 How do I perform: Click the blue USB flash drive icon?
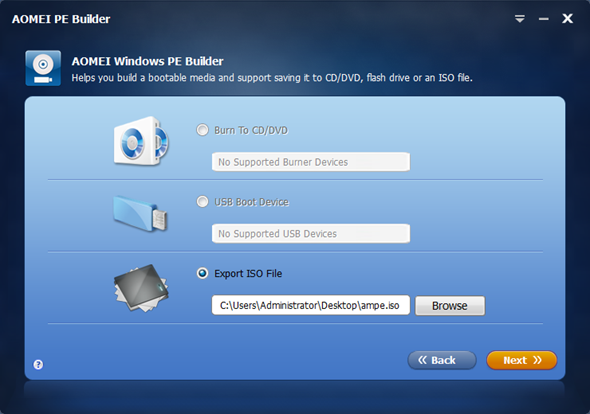coord(140,213)
